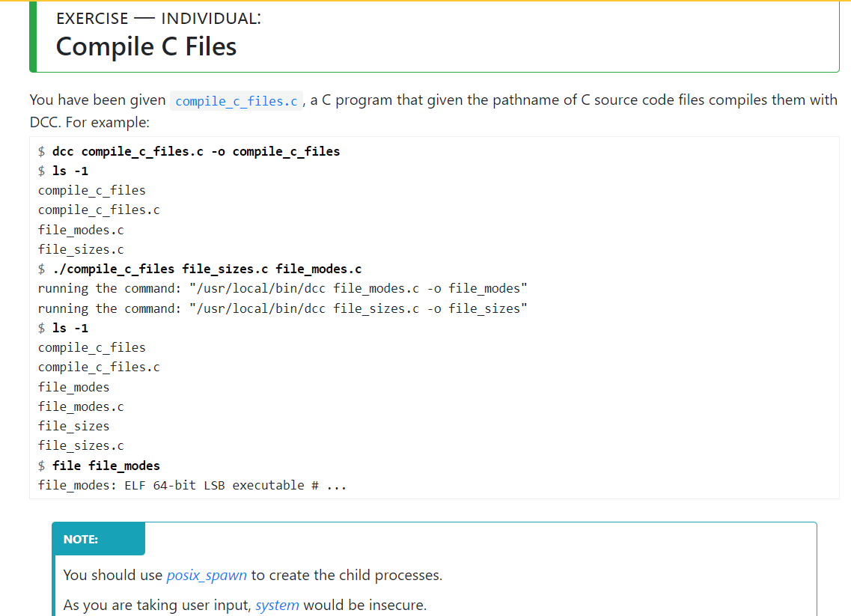Open the system function link

pyautogui.click(x=277, y=605)
